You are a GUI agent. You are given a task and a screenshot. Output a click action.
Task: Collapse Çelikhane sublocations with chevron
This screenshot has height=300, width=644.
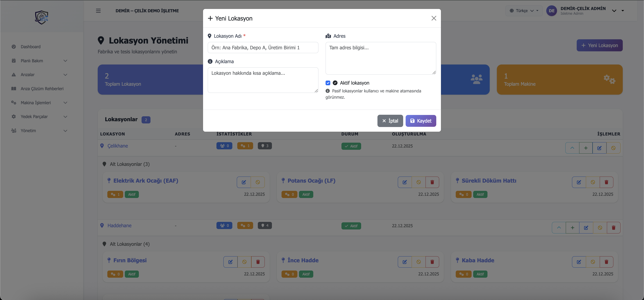[572, 148]
